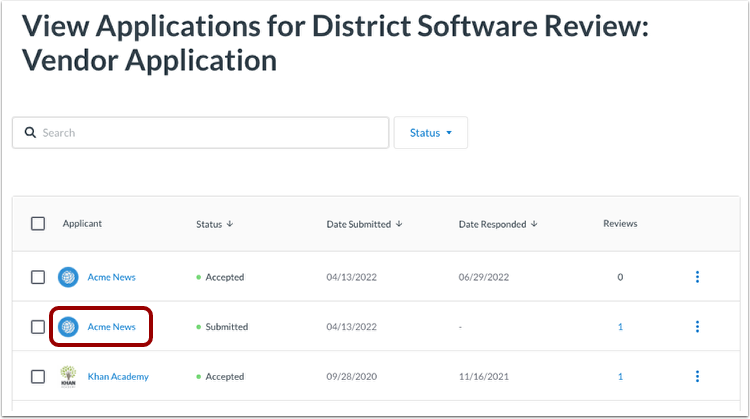750x419 pixels.
Task: Click the 06/29/2022 responded date
Action: click(x=484, y=277)
